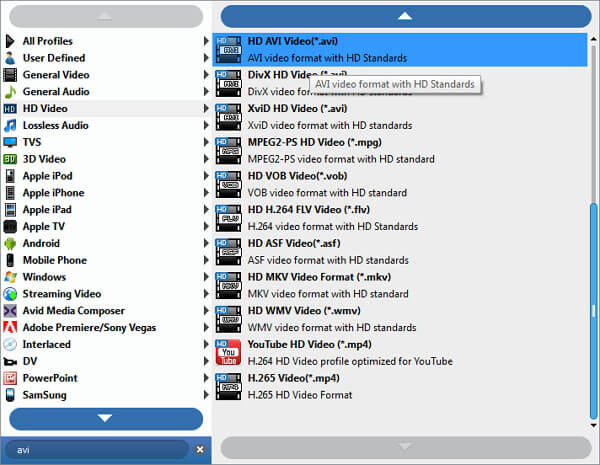Expand the General Video category arrow
The width and height of the screenshot is (600, 465).
pos(207,75)
